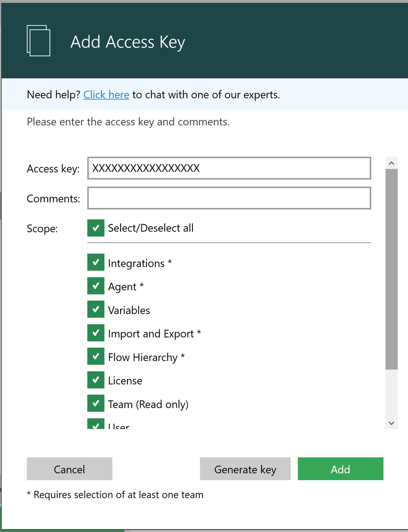Uncheck the Flow Hierarchy scope
This screenshot has height=532, width=408.
(96, 357)
